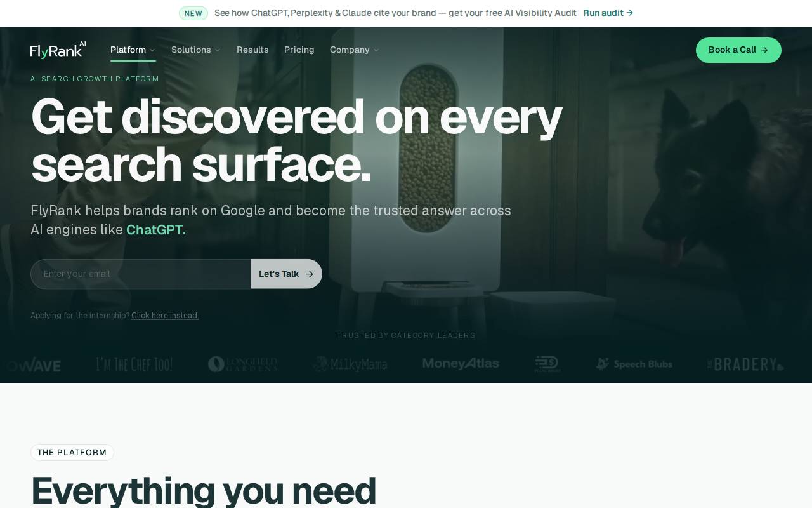Go to the FlyRank AI logo home link
Viewport: 812px width, 508px height.
(x=58, y=50)
